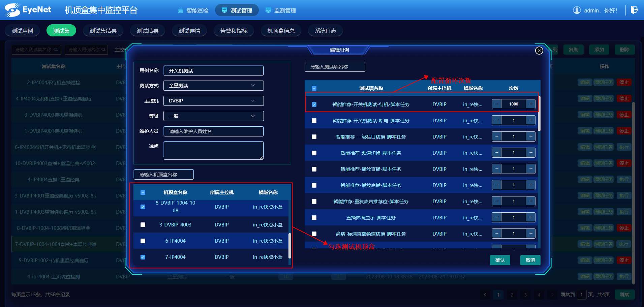Click the admin user avatar icon

coord(577,10)
